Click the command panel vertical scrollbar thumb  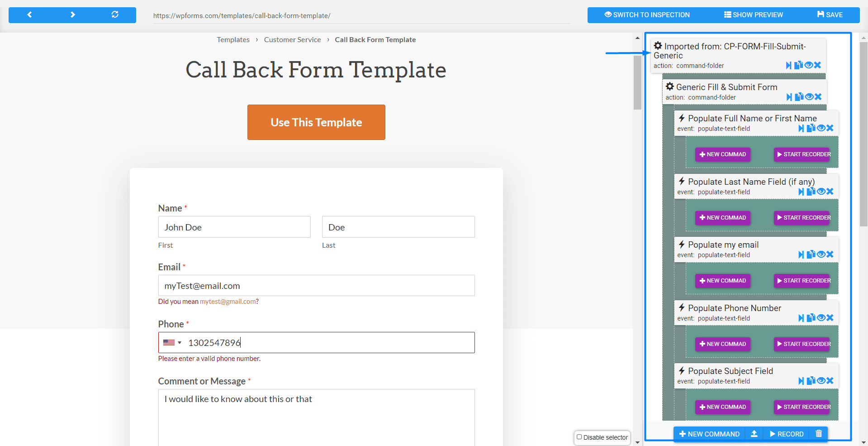[863, 134]
